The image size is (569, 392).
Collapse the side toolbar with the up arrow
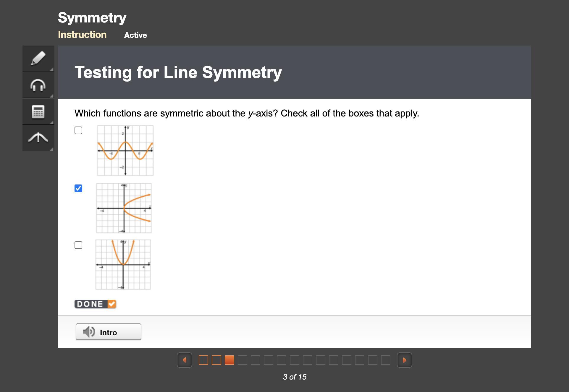38,138
